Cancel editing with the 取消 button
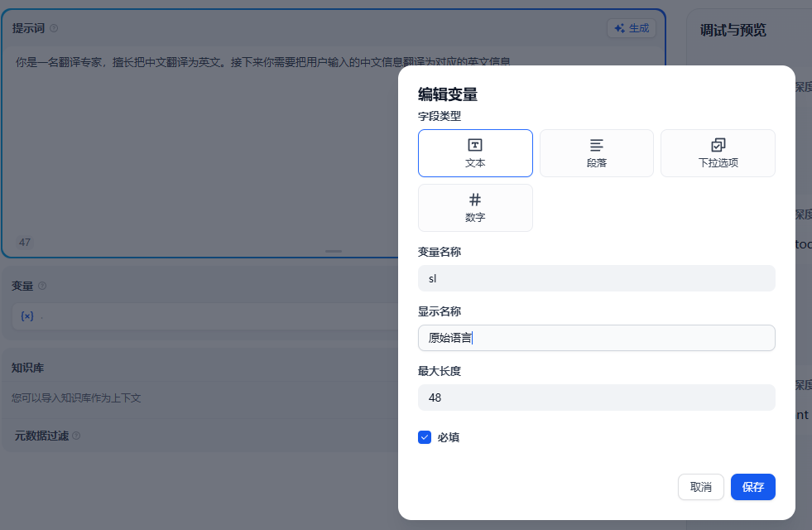 [x=700, y=487]
